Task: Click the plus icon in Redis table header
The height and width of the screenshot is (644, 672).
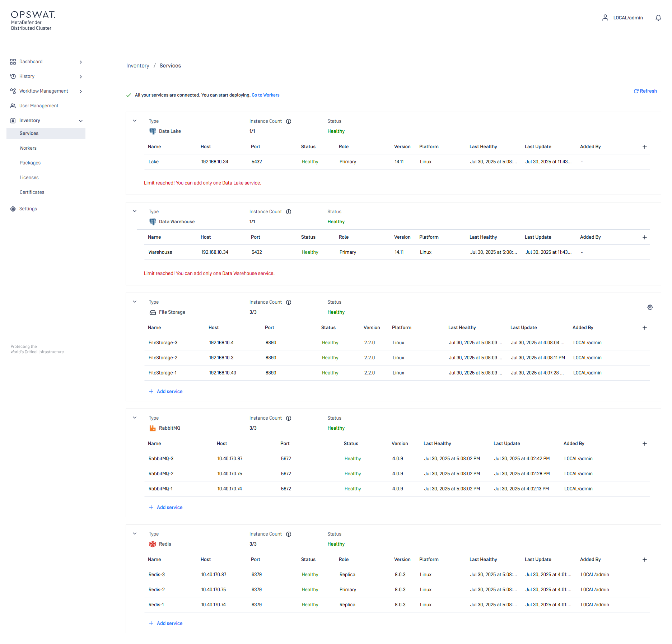Action: tap(644, 560)
